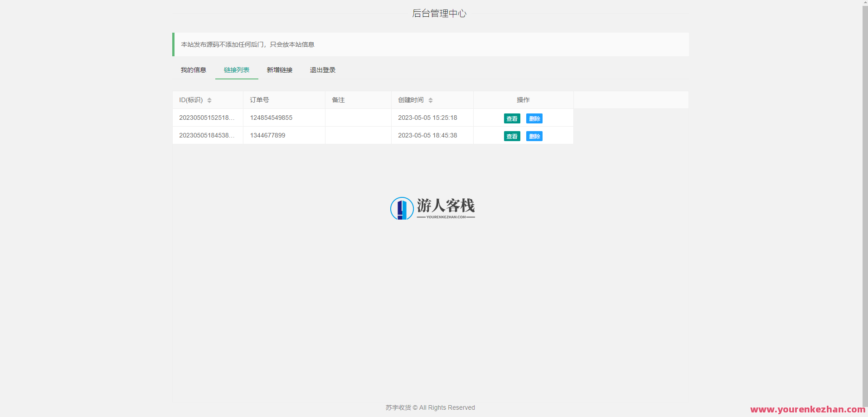Image resolution: width=868 pixels, height=417 pixels.
Task: Toggle the 链接列表 tab selection
Action: 236,70
